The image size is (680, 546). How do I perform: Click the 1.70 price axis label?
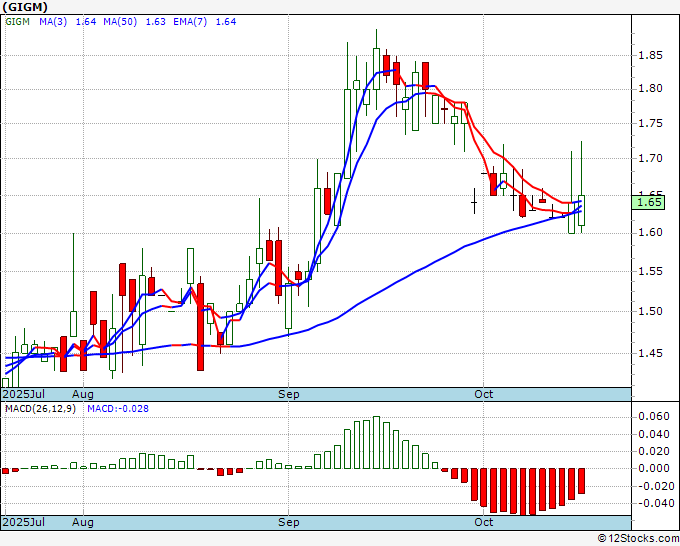click(650, 158)
